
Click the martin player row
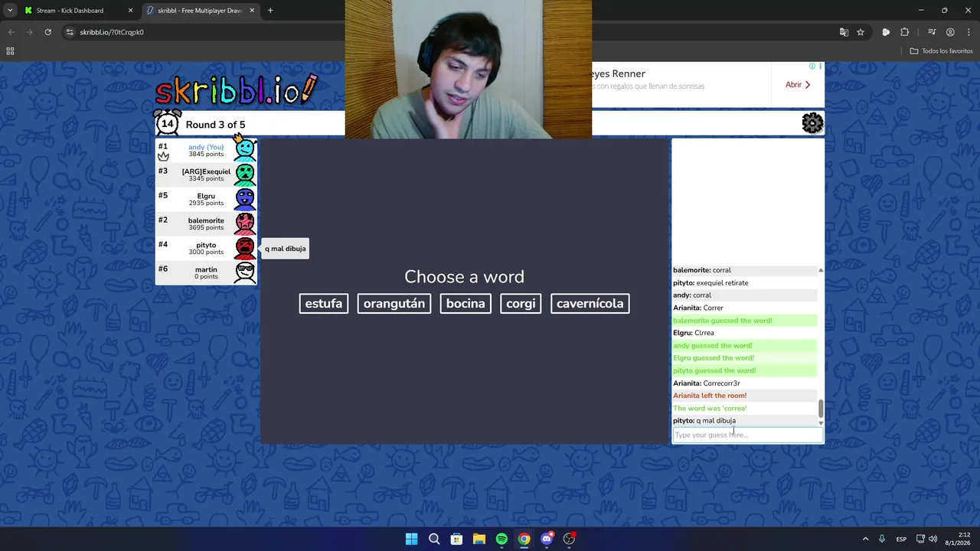pos(206,272)
